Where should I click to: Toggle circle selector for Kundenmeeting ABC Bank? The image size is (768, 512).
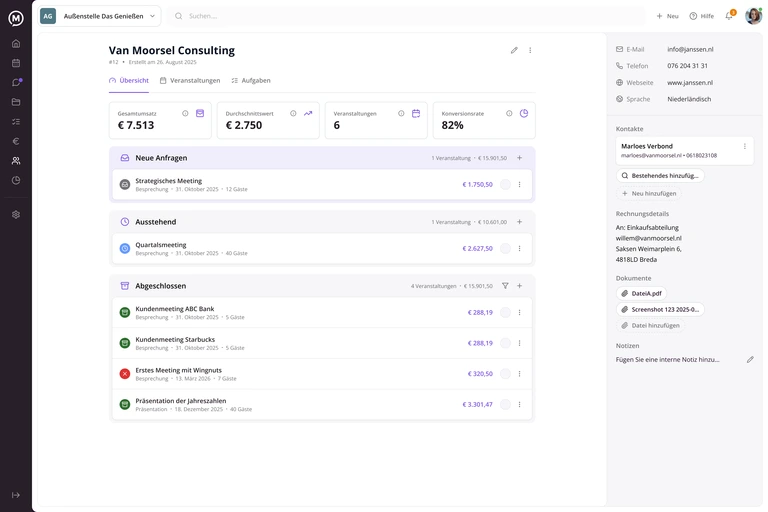[505, 313]
